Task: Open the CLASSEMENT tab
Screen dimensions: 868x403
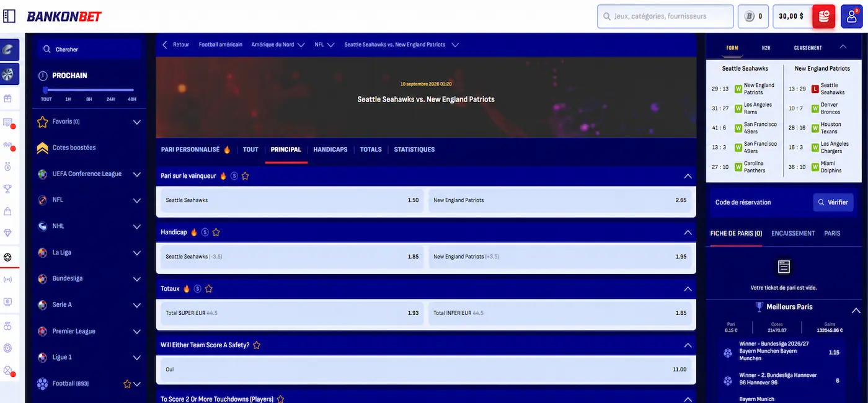Action: pos(808,48)
